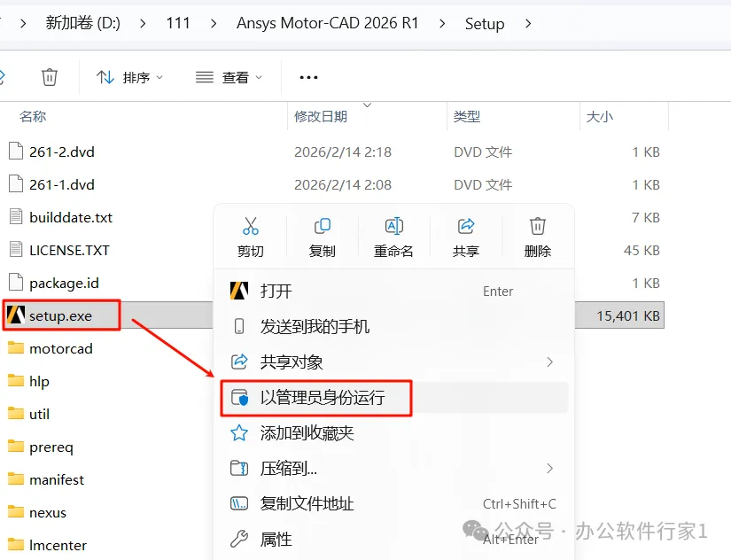Click the setup.exe Ansys file icon

pos(16,315)
